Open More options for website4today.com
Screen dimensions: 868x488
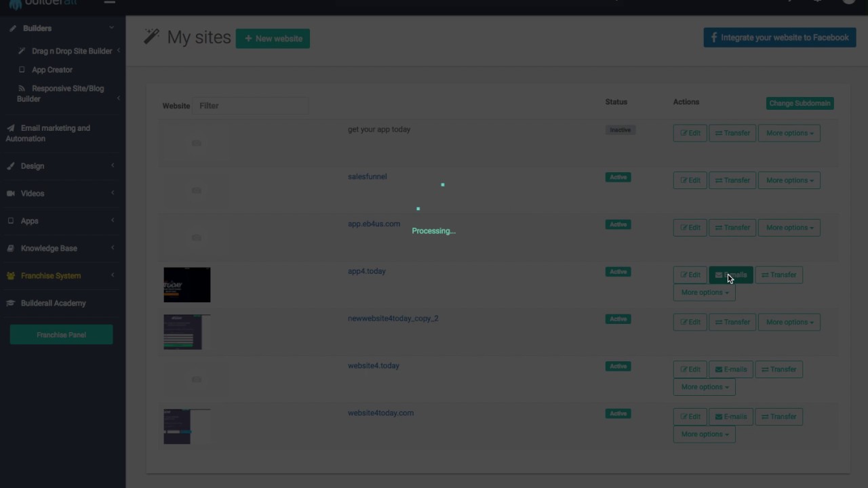[x=705, y=434]
